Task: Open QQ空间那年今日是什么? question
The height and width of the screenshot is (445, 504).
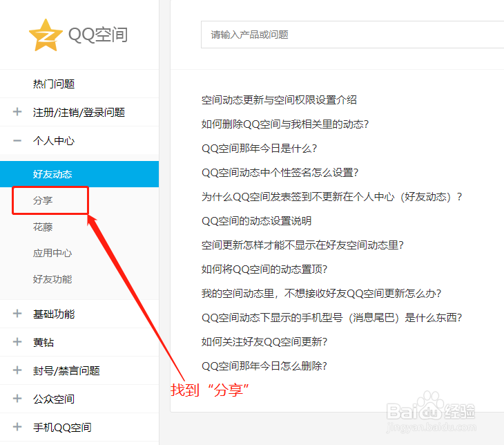Action: [x=260, y=149]
